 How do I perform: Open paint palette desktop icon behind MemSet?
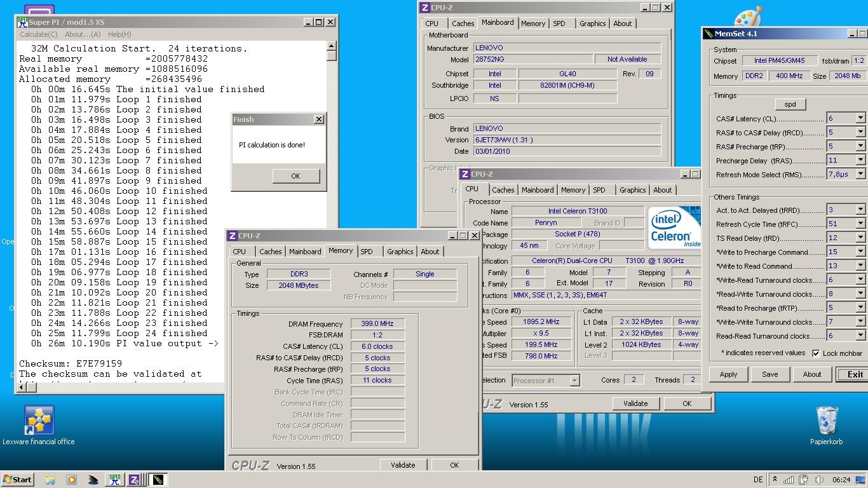tap(747, 17)
